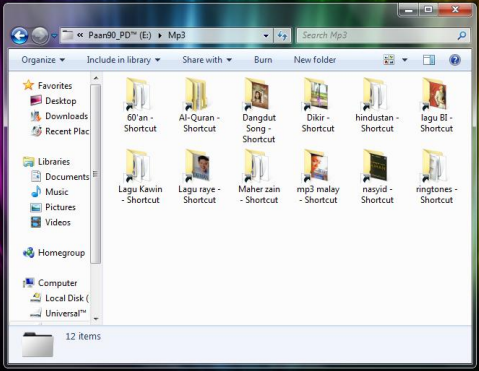Go back with the Back arrow button

19,35
